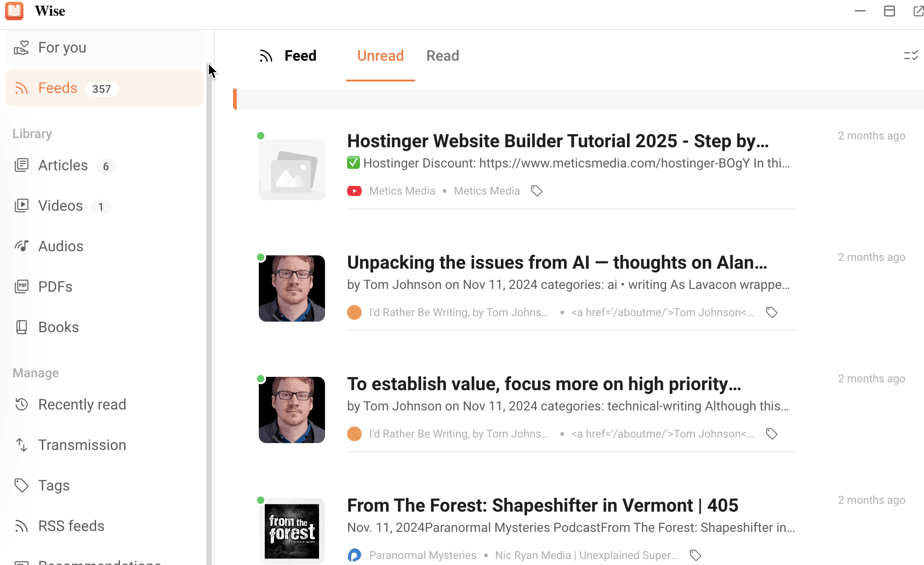Click the tag icon on Hostinger article
Image resolution: width=924 pixels, height=565 pixels.
pos(536,191)
